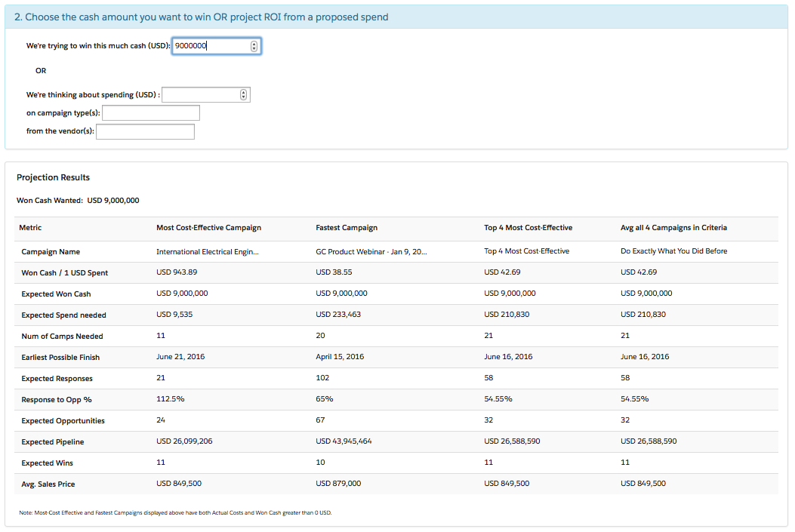This screenshot has width=795, height=532.
Task: Click the section 2 heading banner text
Action: point(202,17)
